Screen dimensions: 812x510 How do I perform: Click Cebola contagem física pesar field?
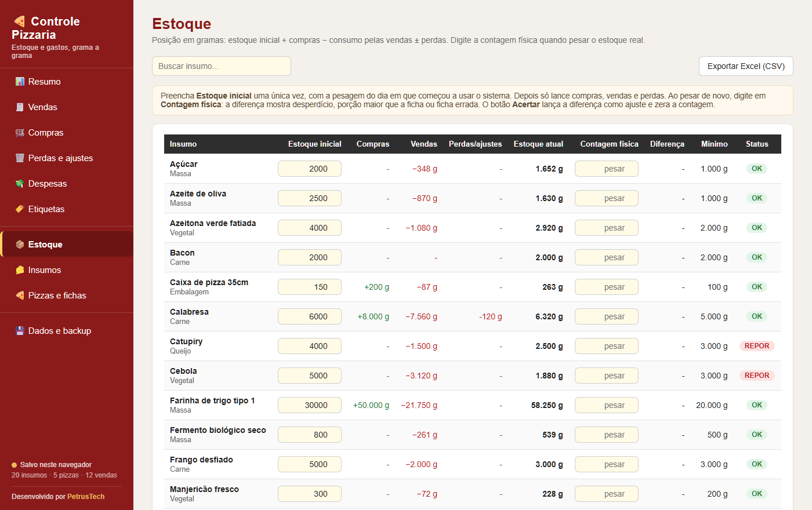pyautogui.click(x=607, y=376)
